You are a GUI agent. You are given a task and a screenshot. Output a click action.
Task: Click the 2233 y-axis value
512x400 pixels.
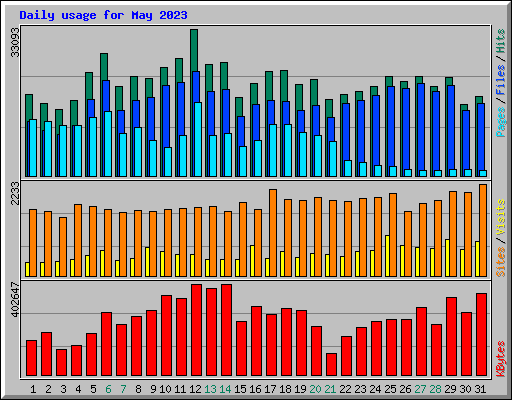15,193
